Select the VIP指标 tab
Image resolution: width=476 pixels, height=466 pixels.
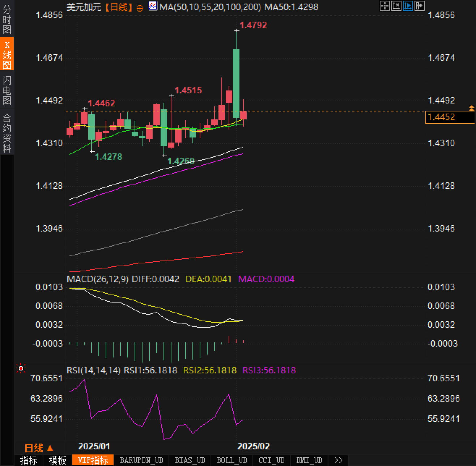(93, 460)
